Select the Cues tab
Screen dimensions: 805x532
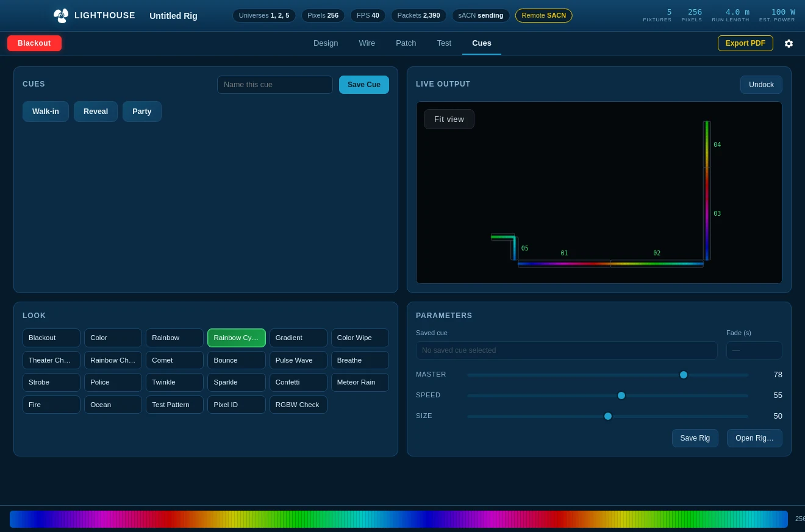point(482,43)
